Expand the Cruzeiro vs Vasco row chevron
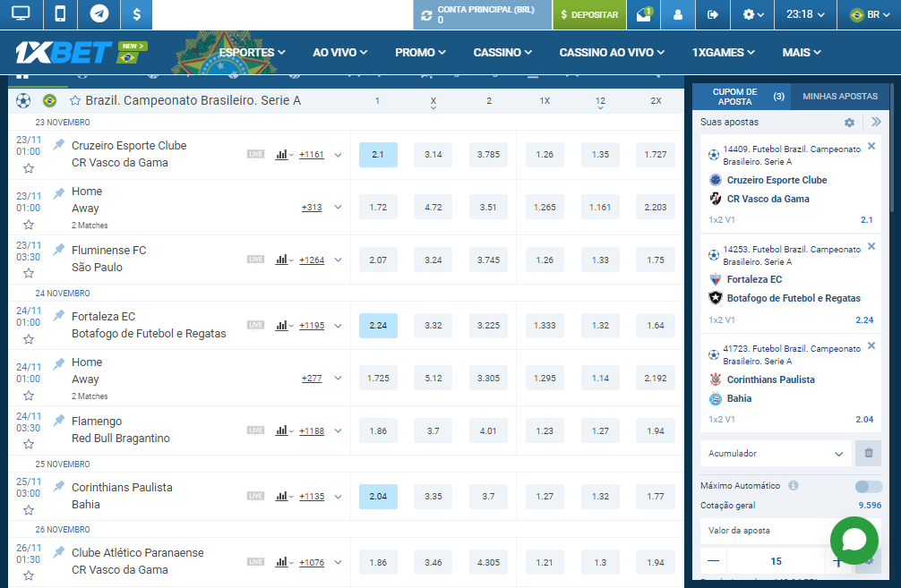Viewport: 901px width, 588px height. pos(338,155)
